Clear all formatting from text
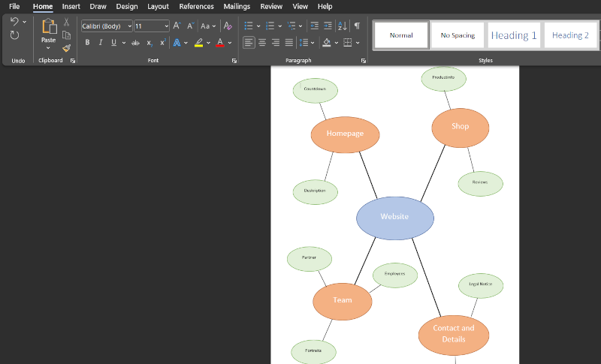The width and height of the screenshot is (601, 364). tap(228, 26)
